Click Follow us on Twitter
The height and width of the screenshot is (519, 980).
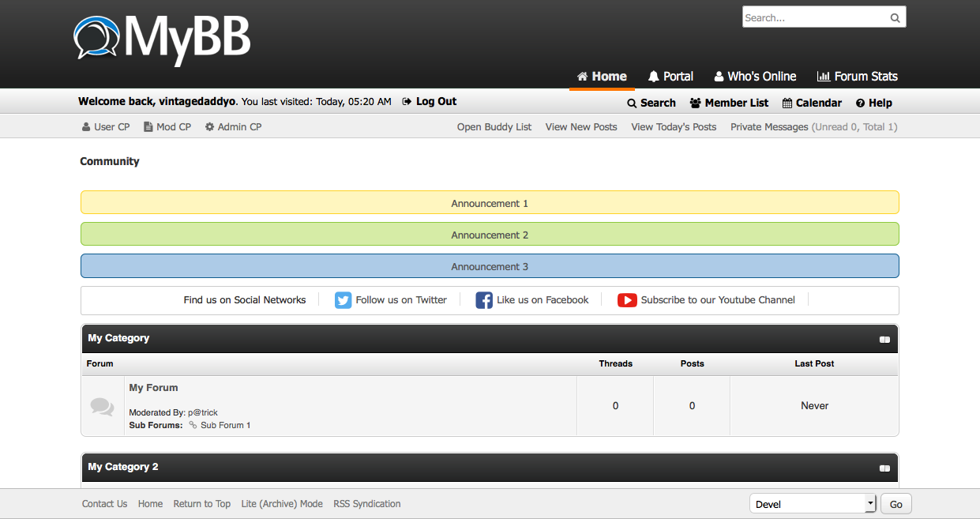(x=401, y=300)
